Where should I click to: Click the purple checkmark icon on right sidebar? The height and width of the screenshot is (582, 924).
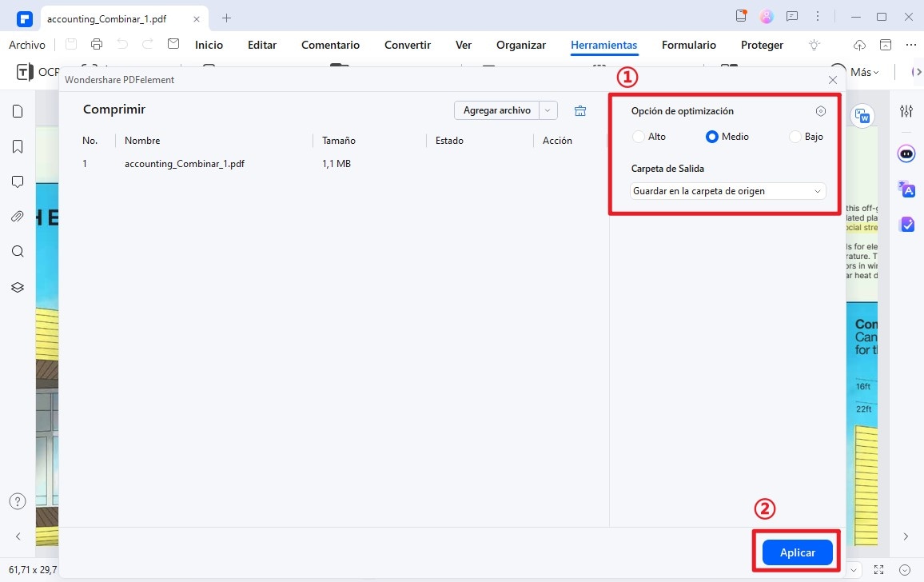coord(907,224)
